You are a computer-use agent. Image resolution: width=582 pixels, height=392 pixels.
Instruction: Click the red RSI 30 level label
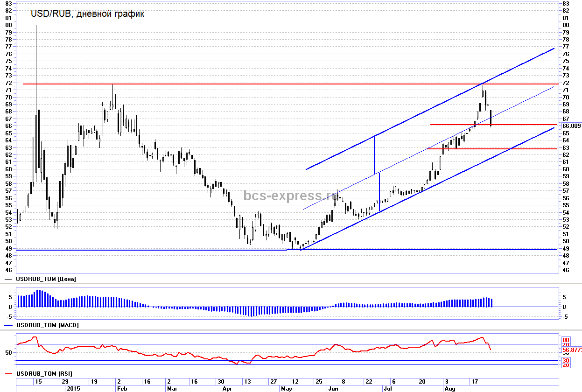pos(566,360)
